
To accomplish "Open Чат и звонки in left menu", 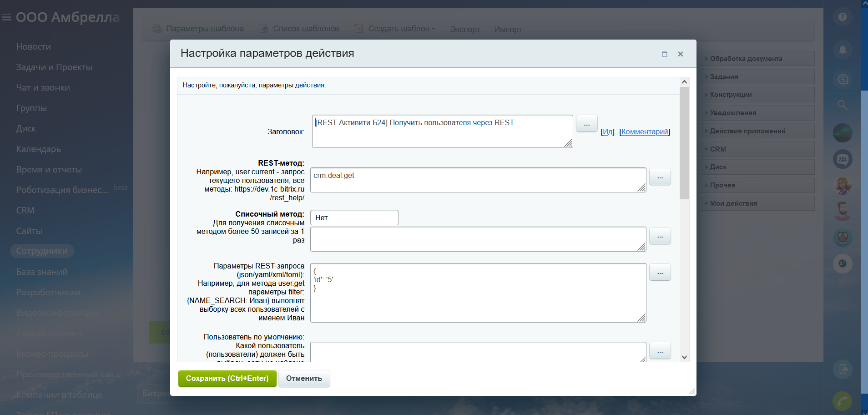I will pos(43,88).
